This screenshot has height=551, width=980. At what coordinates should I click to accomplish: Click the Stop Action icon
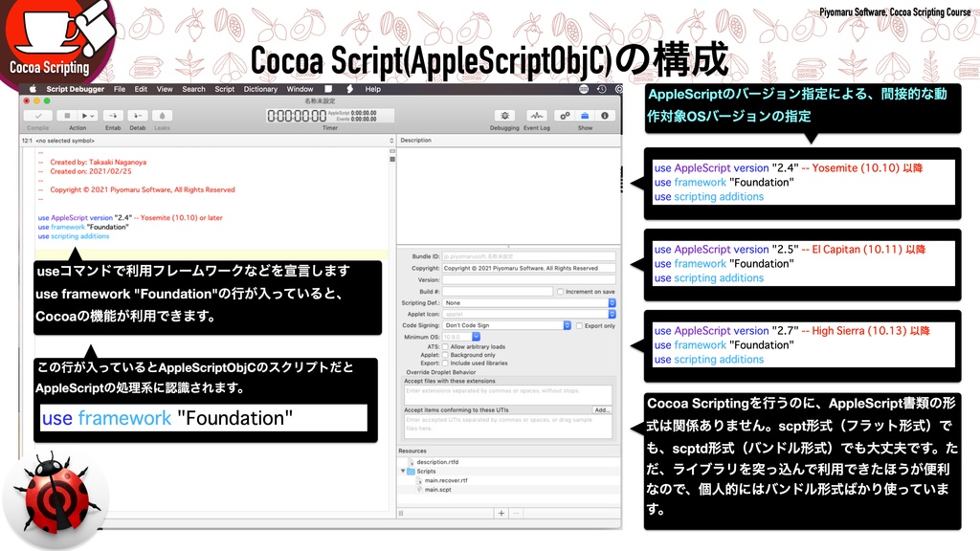click(68, 116)
